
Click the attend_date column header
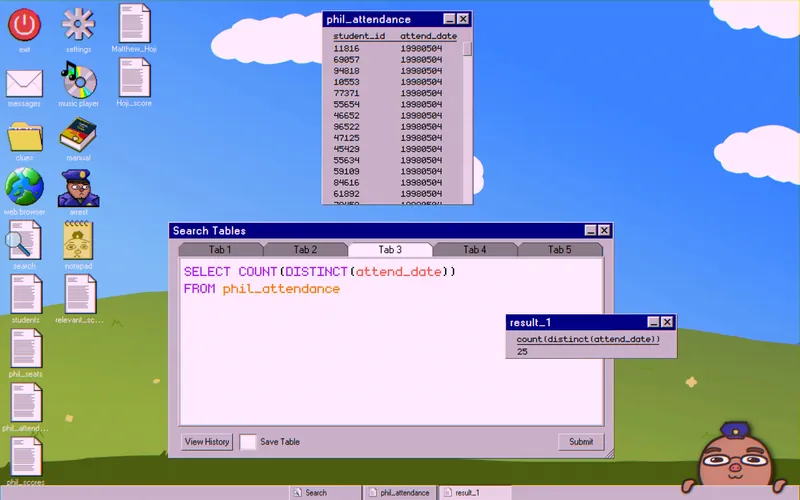point(428,36)
